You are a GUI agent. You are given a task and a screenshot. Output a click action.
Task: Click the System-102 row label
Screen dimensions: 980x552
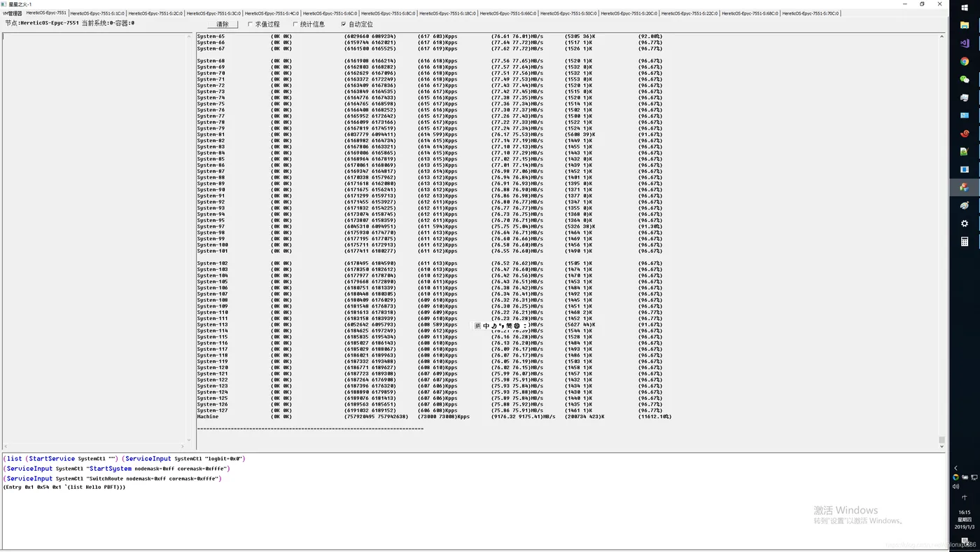tap(212, 263)
